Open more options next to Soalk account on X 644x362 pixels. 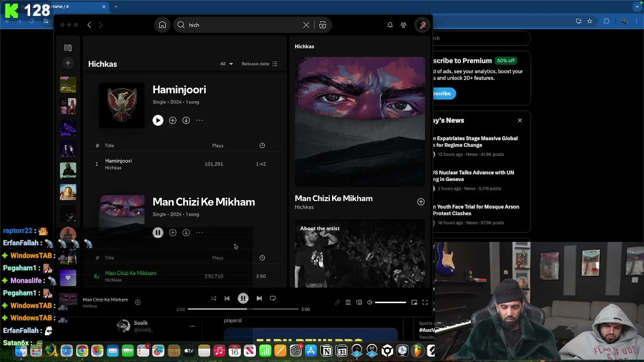click(192, 326)
